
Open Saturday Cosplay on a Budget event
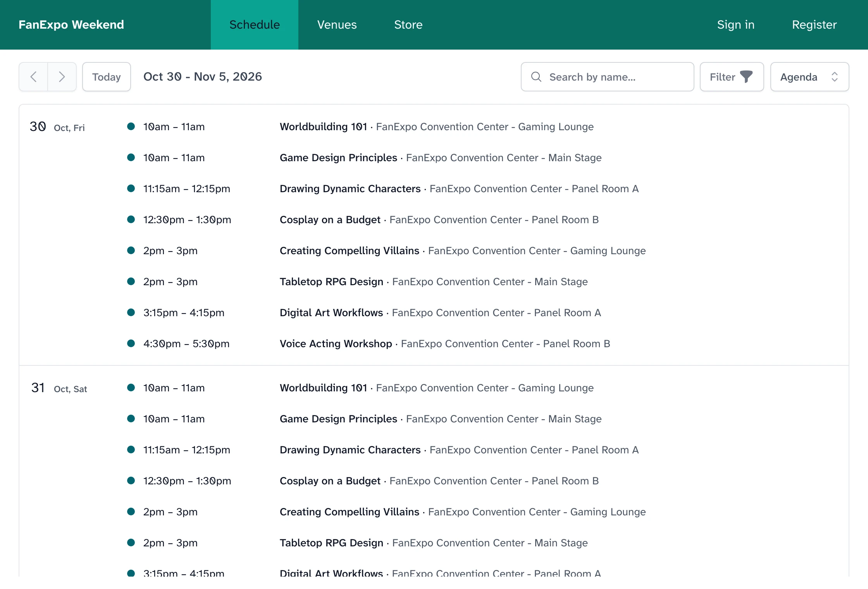330,481
